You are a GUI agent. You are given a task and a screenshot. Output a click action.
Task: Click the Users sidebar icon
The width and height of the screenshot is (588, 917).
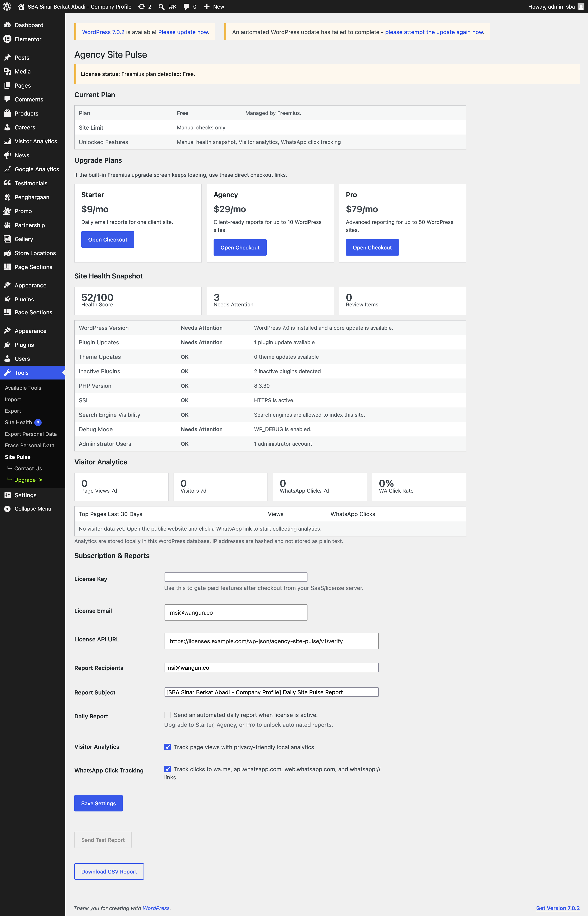[7, 359]
